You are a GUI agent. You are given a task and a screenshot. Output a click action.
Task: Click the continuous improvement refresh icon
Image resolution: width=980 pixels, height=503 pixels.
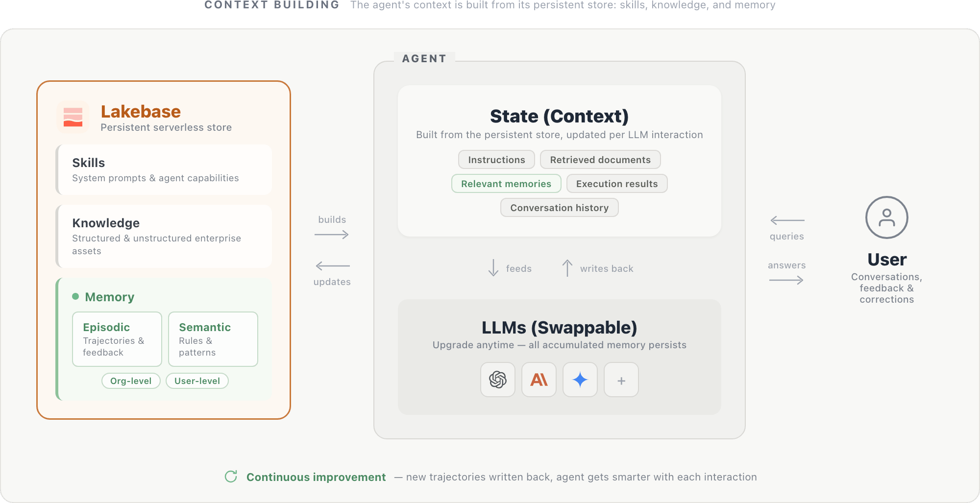click(230, 477)
